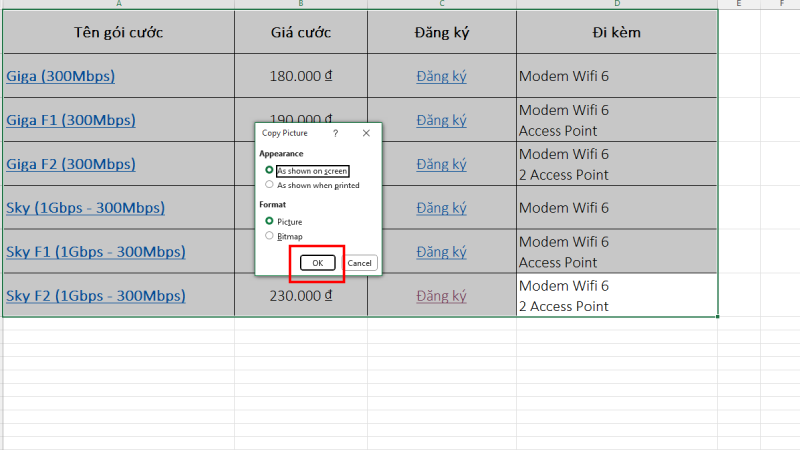Screen dimensions: 800x450
Task: Select the cell containing 230.000 đ
Action: click(300, 296)
